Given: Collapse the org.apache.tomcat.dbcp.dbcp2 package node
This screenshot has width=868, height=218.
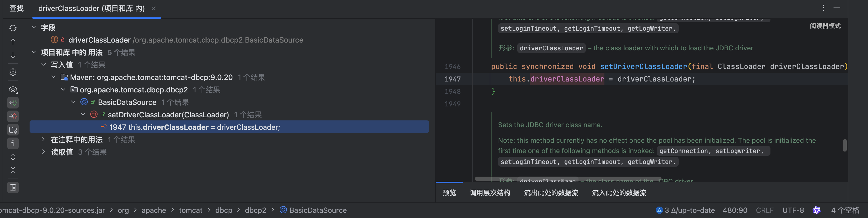Looking at the screenshot, I should coord(63,89).
